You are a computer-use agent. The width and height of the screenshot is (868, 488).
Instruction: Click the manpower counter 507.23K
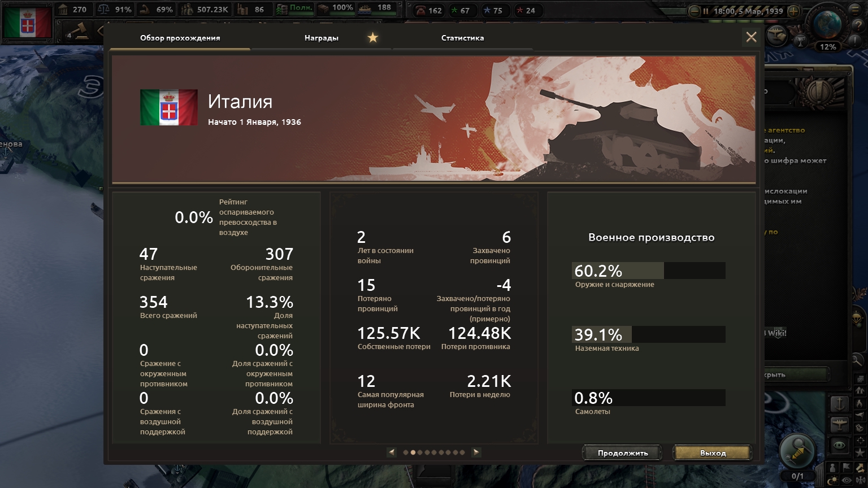205,10
